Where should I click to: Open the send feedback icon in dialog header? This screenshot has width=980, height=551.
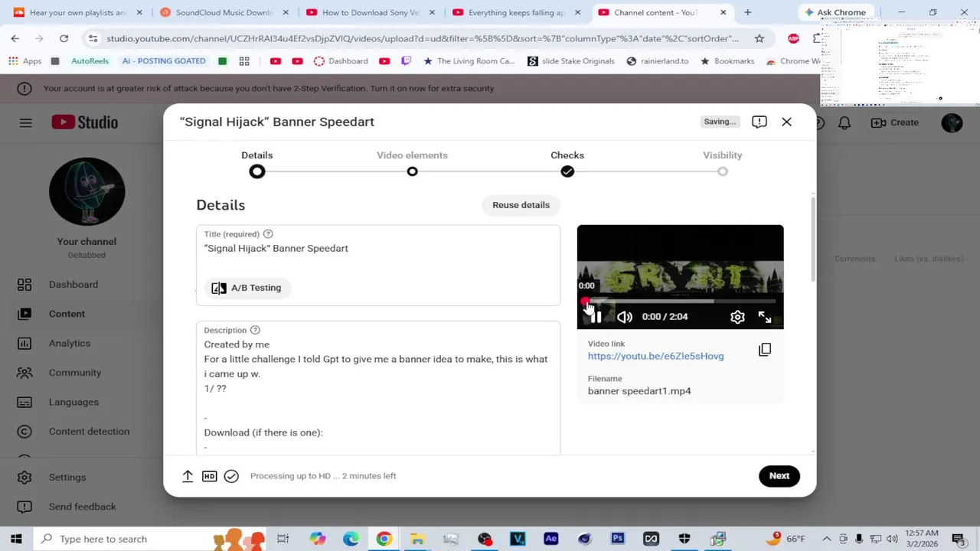click(x=759, y=122)
